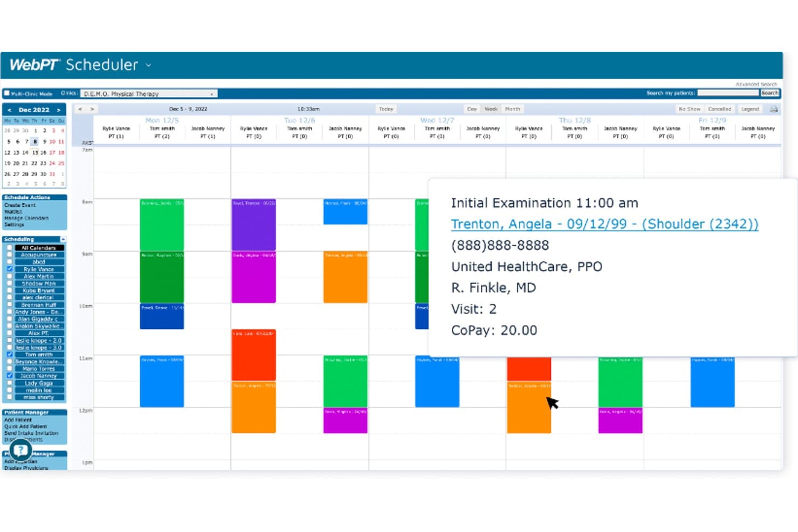
Task: Uncheck the Jacob Nanney calendar
Action: (x=9, y=376)
